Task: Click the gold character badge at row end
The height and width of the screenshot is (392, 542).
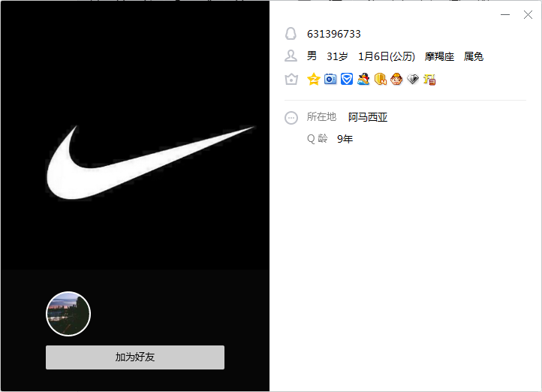Action: (429, 79)
